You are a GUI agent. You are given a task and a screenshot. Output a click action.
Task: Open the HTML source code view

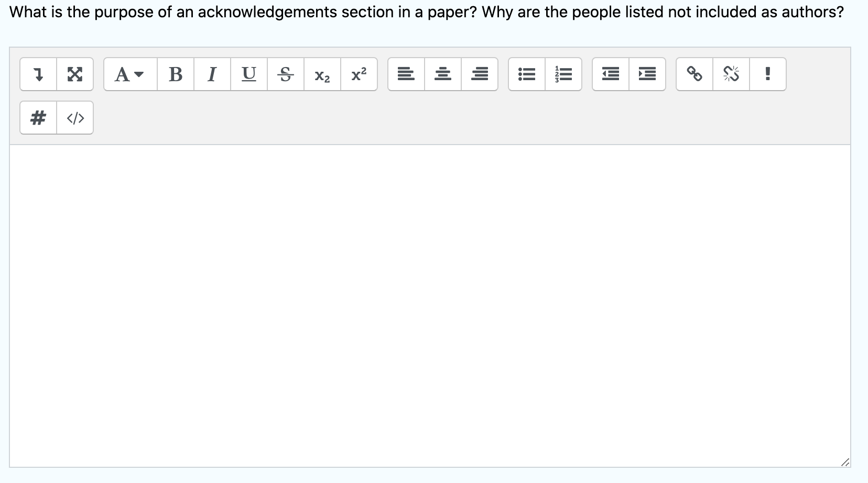(x=75, y=118)
